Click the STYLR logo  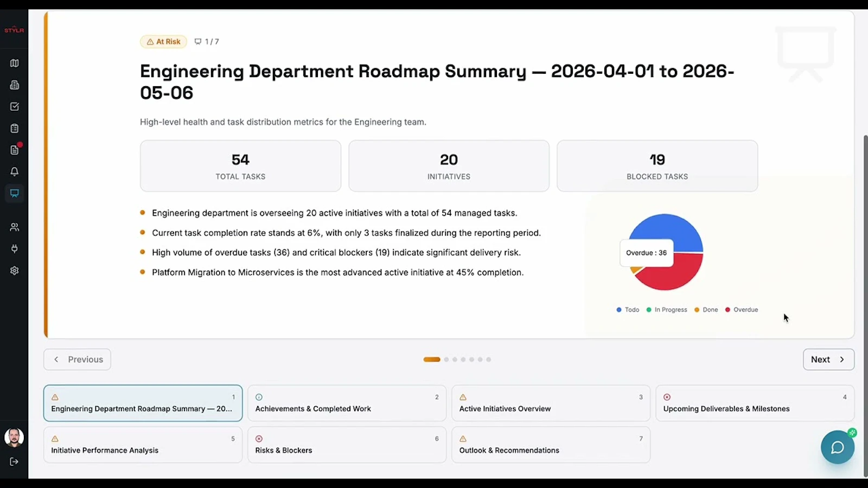click(14, 30)
